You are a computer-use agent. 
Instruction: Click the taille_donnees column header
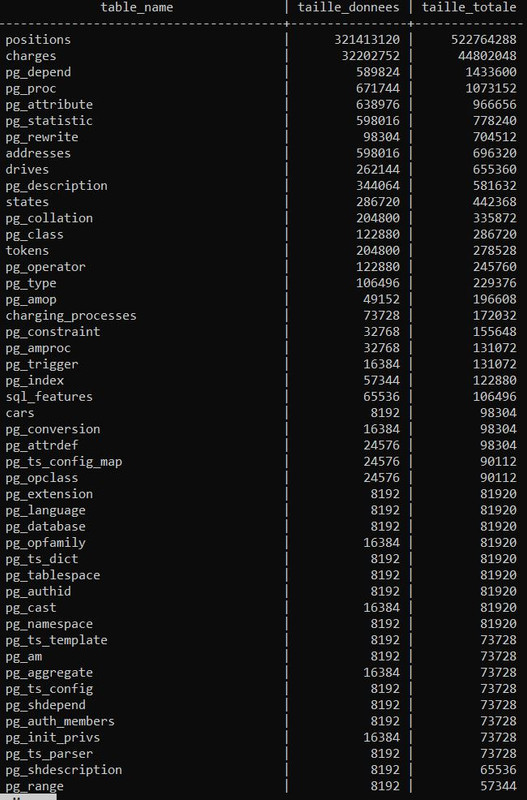point(348,7)
